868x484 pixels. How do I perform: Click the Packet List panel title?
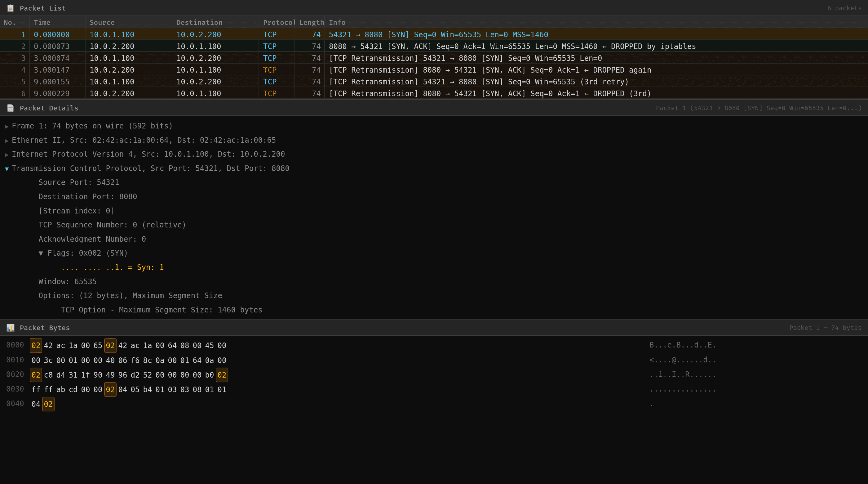42,8
